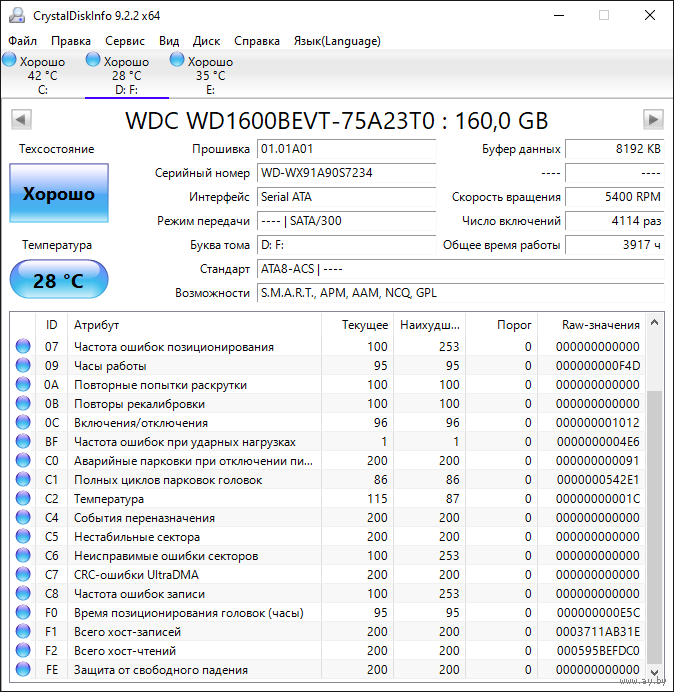Show the next disk with right arrow
The height and width of the screenshot is (692, 674).
tap(653, 119)
